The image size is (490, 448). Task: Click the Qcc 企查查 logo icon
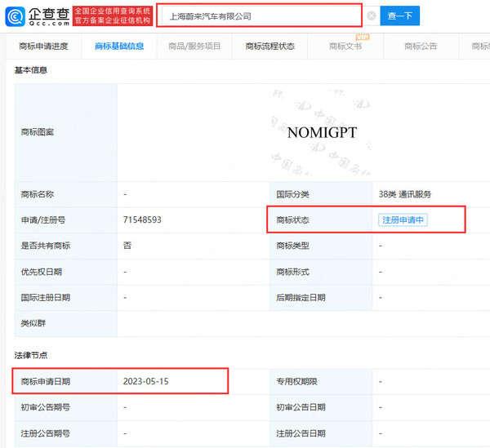pyautogui.click(x=15, y=16)
